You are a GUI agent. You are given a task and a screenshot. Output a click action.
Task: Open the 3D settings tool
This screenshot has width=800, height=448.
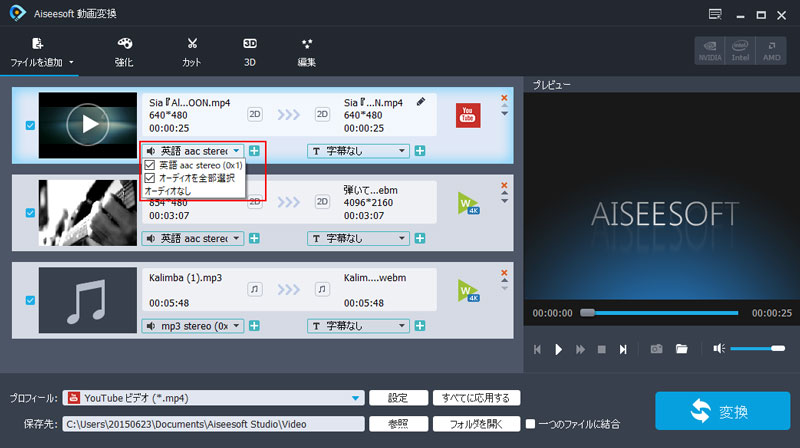click(249, 52)
